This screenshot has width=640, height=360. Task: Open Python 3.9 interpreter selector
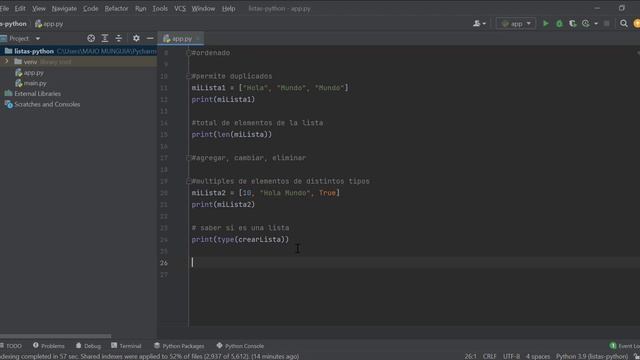[592, 356]
